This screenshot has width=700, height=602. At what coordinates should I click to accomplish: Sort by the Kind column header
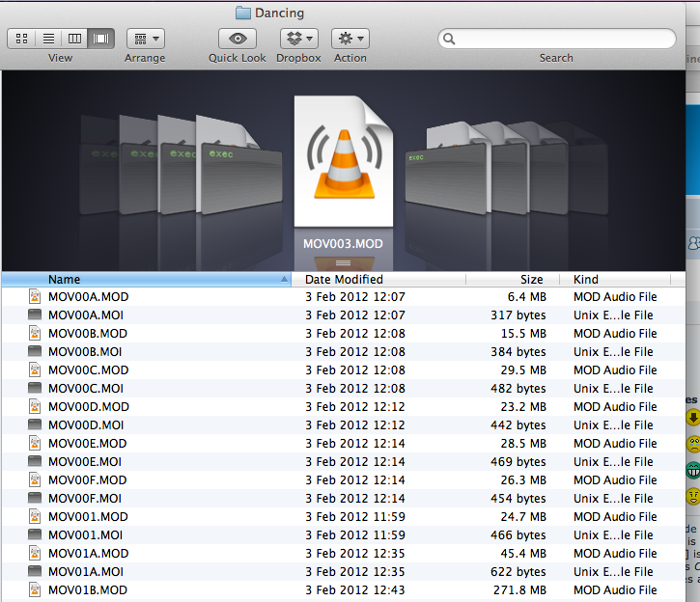[x=615, y=280]
